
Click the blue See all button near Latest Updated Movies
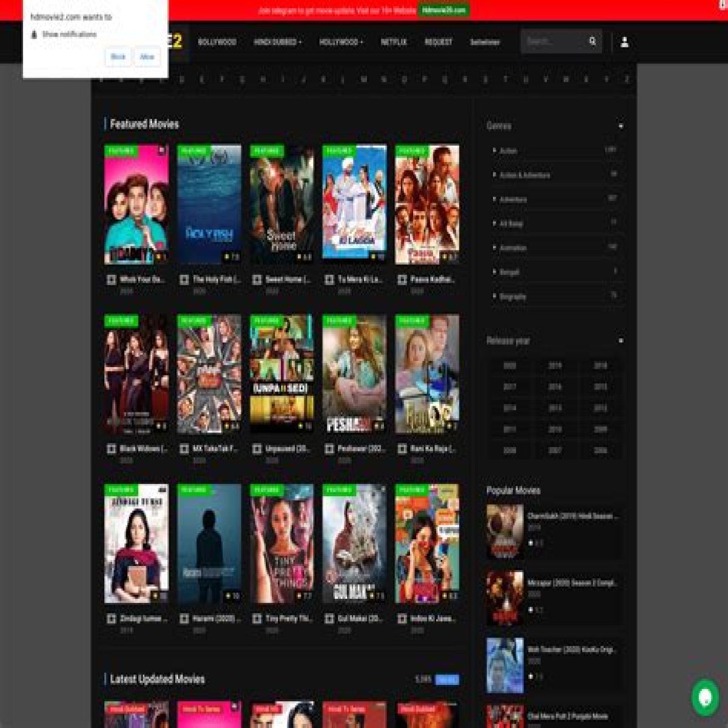click(x=447, y=679)
